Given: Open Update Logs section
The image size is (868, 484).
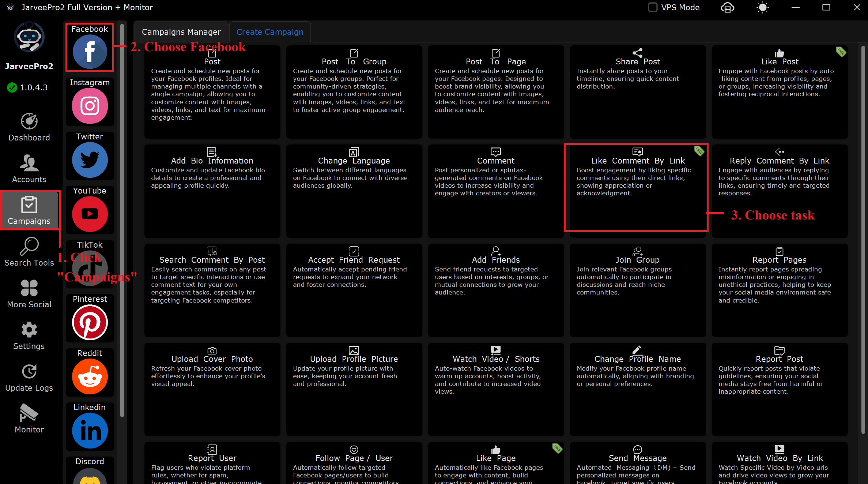Looking at the screenshot, I should (x=29, y=378).
